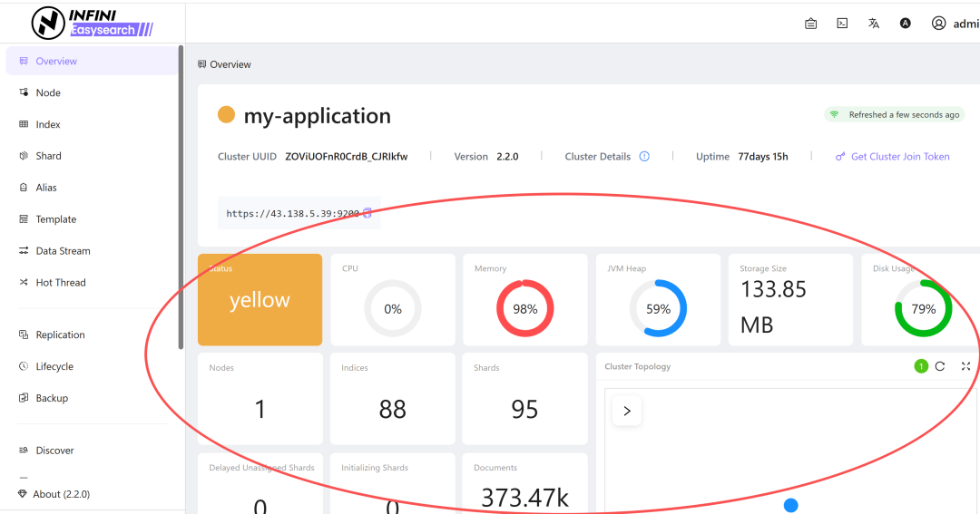The width and height of the screenshot is (980, 514).
Task: Click the About diamond icon
Action: tap(23, 494)
